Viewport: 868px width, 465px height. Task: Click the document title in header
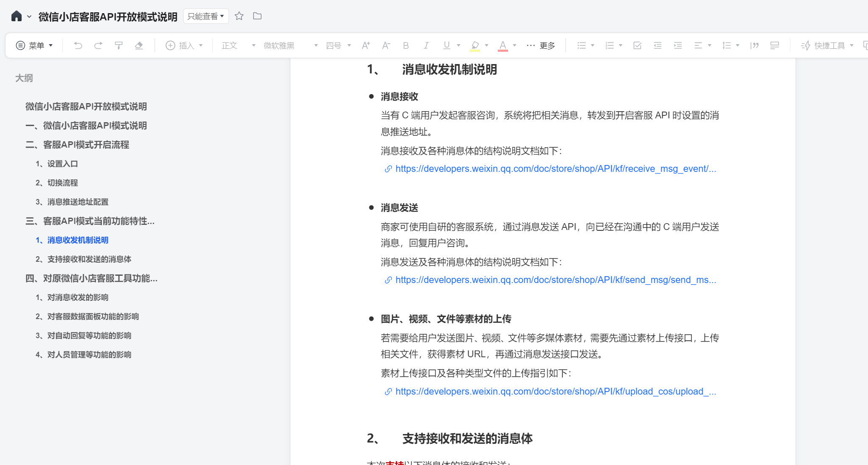pos(108,17)
